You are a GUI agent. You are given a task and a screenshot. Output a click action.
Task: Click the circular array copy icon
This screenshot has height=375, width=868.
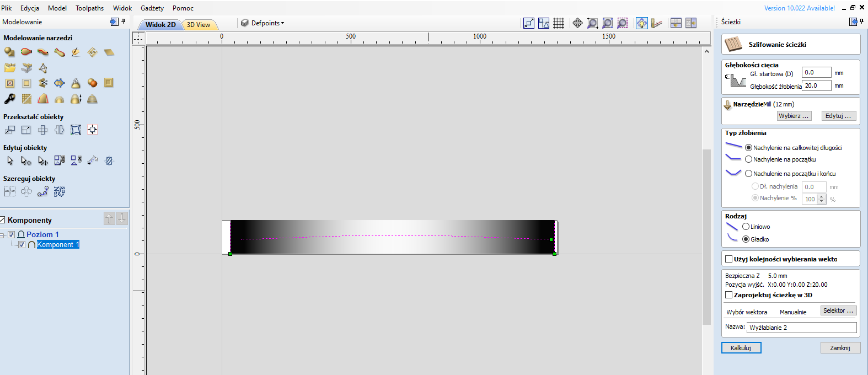pos(26,191)
